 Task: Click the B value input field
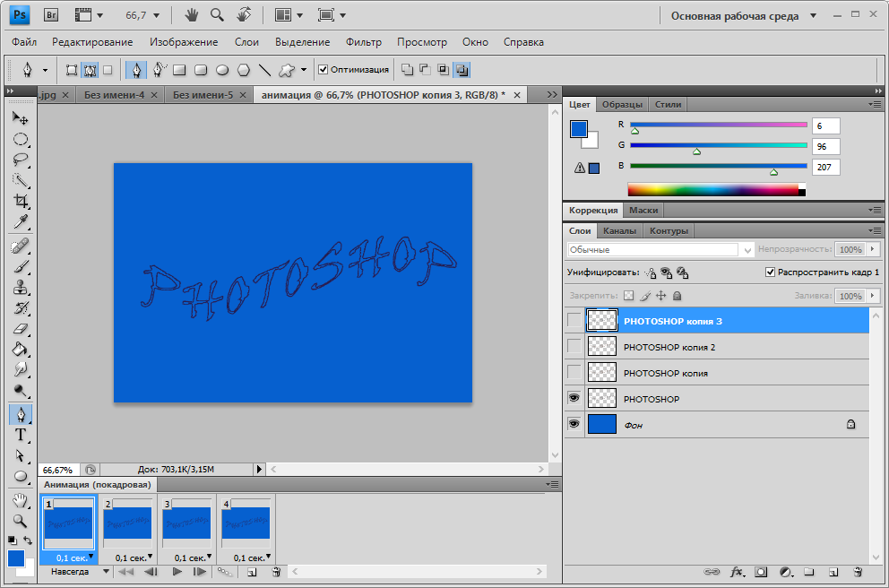[825, 168]
